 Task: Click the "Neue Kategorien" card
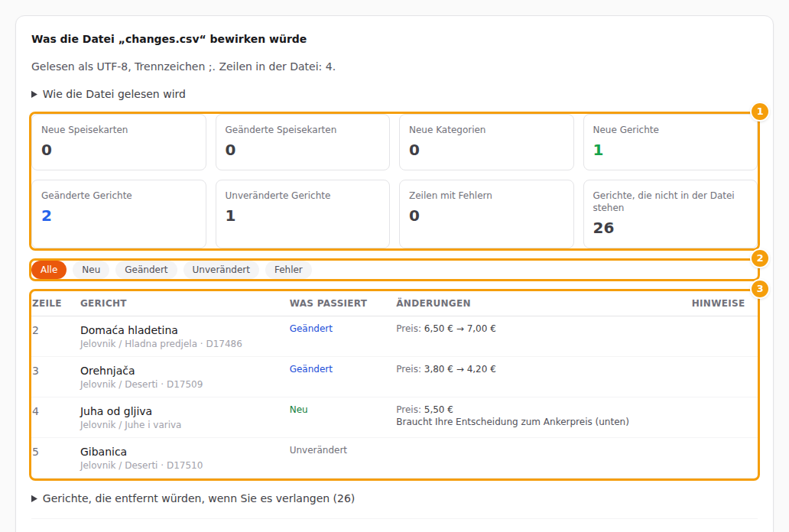[486, 142]
